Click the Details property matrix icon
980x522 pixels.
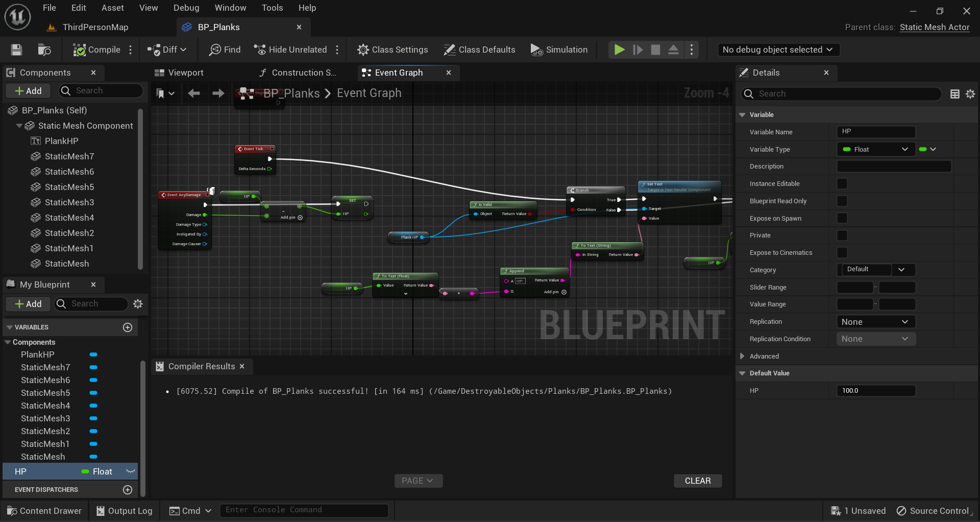(x=955, y=94)
